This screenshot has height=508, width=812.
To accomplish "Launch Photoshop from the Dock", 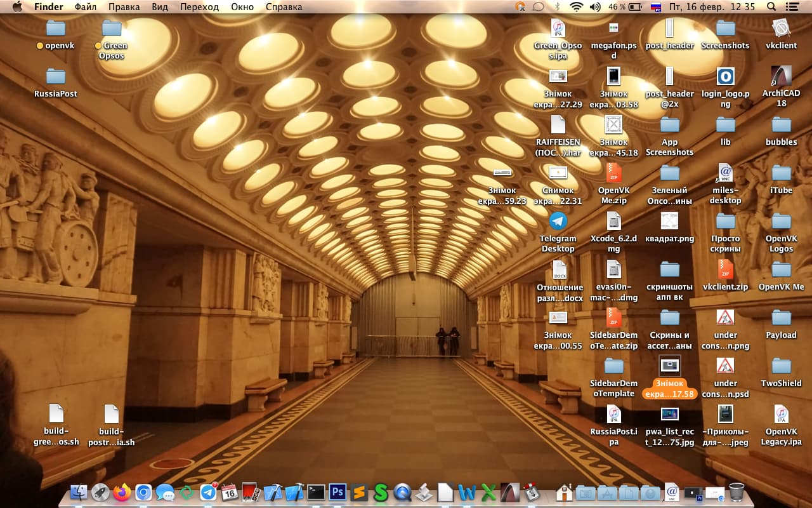I will [337, 492].
